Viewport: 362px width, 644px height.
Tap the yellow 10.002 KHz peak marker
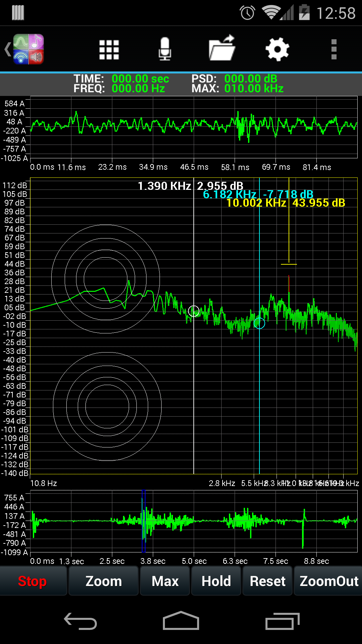pyautogui.click(x=289, y=264)
